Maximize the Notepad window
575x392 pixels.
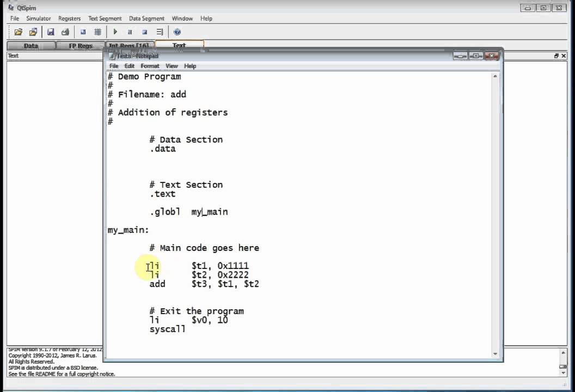475,56
